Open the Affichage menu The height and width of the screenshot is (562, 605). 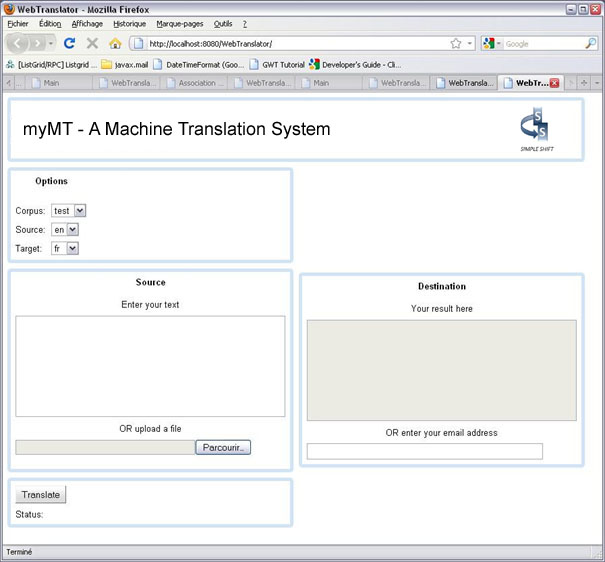[x=87, y=24]
